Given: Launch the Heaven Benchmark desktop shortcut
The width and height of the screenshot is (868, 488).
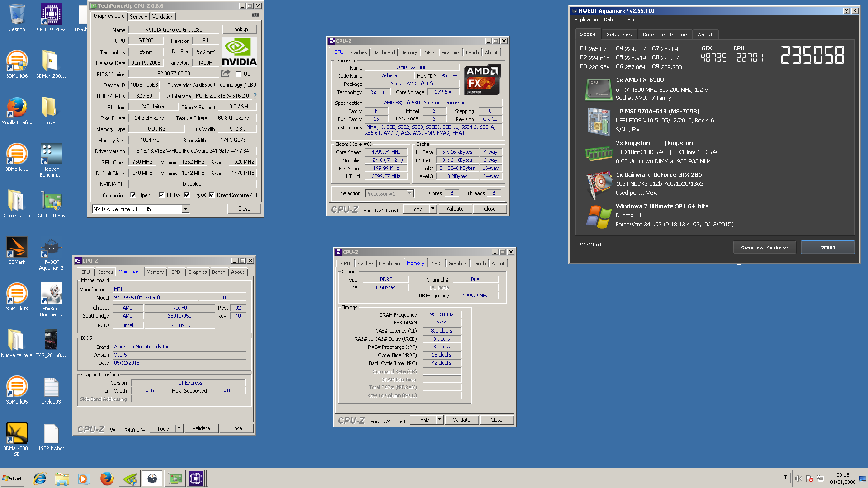Looking at the screenshot, I should pos(51,160).
